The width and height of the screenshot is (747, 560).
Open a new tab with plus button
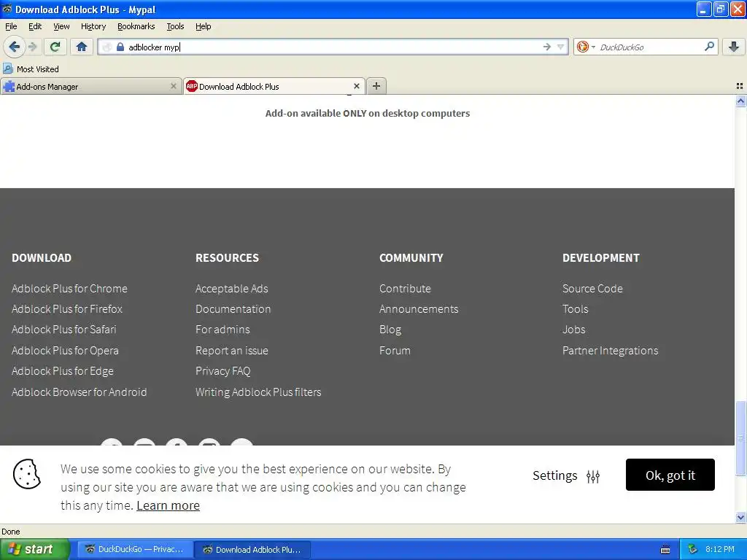376,86
